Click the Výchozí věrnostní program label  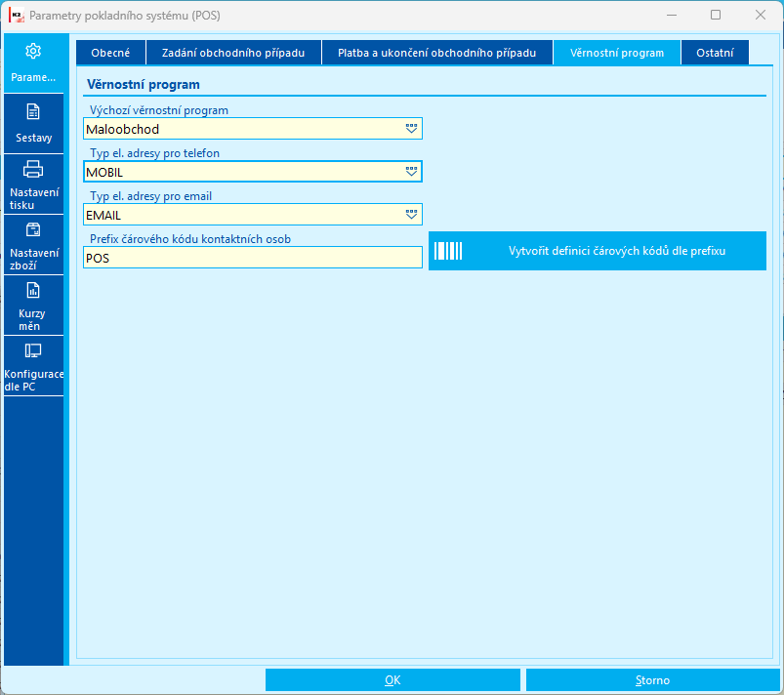pos(159,110)
